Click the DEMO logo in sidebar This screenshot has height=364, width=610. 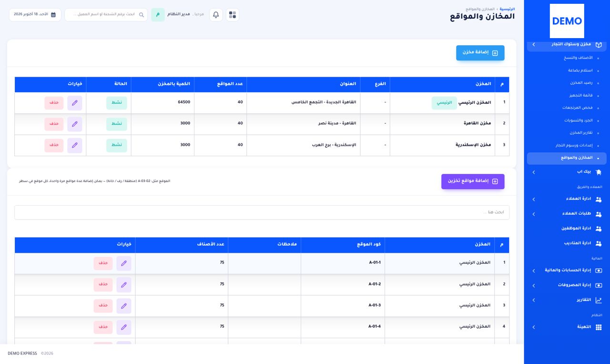tap(567, 21)
